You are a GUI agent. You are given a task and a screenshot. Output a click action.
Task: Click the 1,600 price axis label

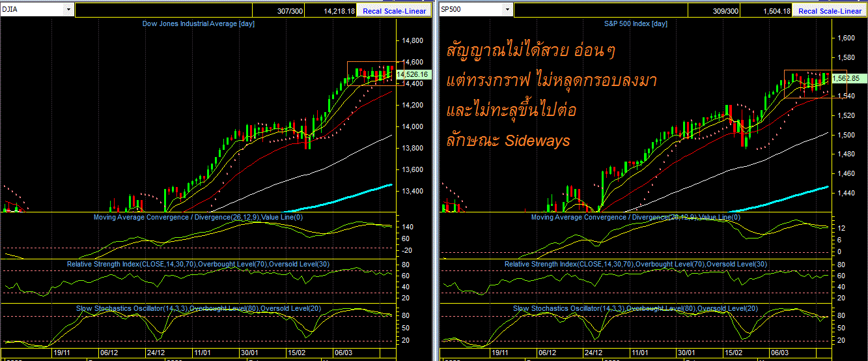tap(846, 38)
